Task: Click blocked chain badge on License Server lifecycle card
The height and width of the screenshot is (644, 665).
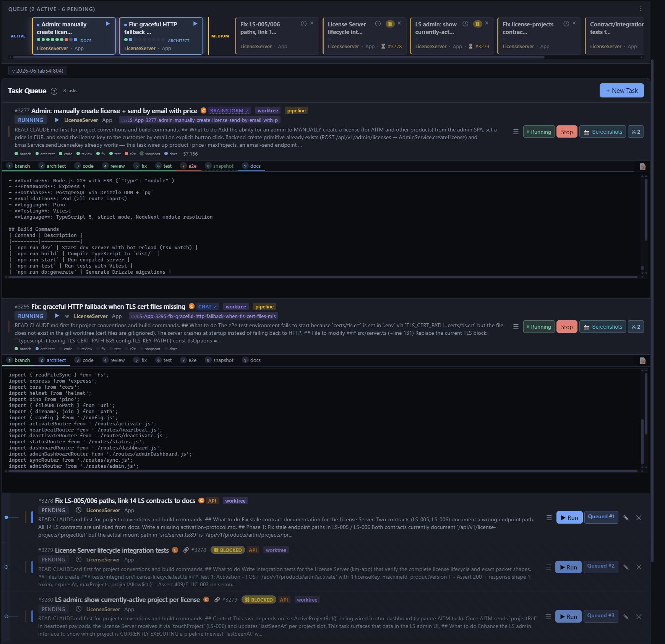Action: pos(390,24)
